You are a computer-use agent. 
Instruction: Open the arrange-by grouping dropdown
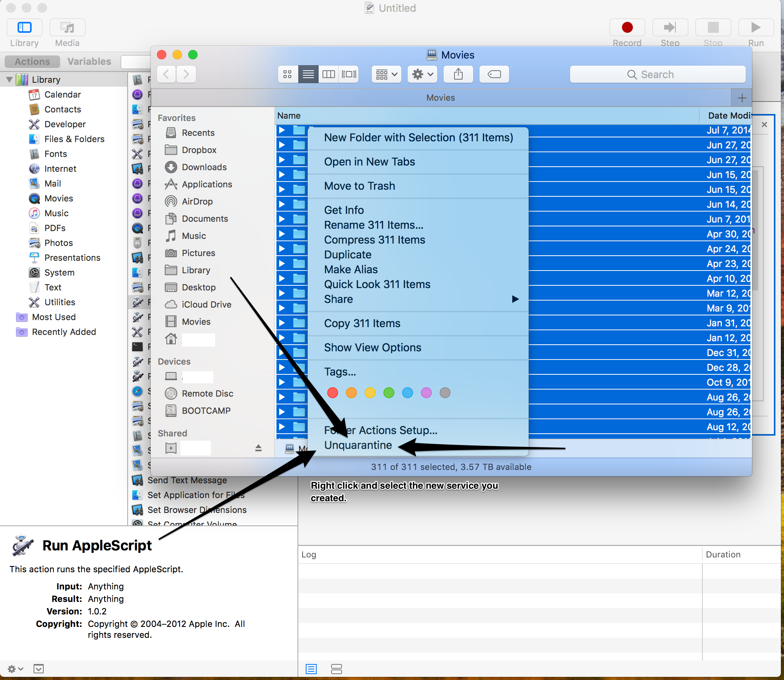click(386, 74)
